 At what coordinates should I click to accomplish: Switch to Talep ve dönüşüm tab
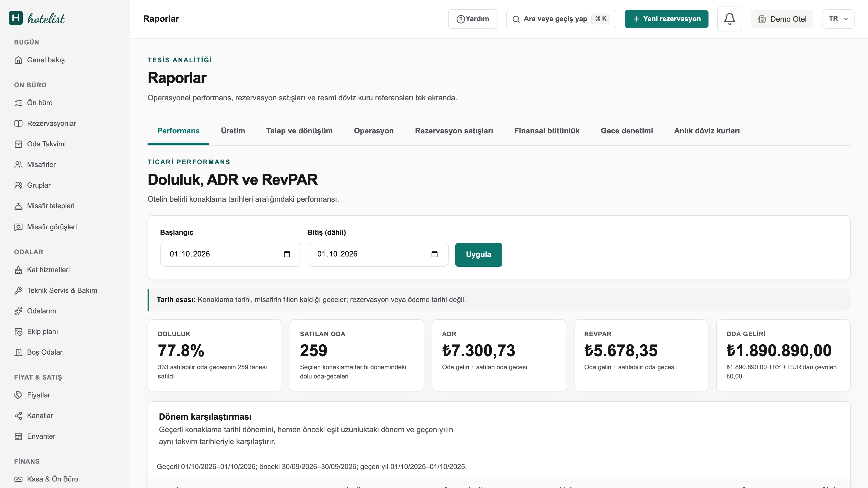tap(299, 131)
